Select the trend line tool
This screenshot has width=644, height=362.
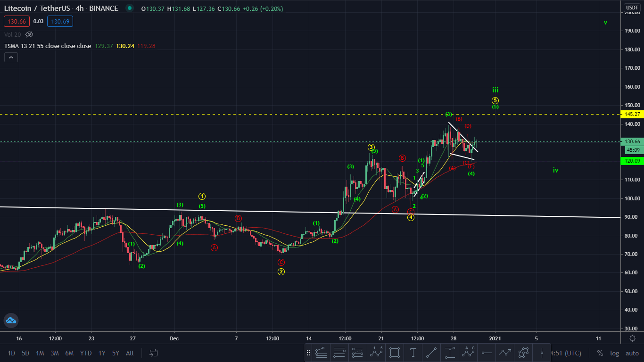(x=431, y=352)
